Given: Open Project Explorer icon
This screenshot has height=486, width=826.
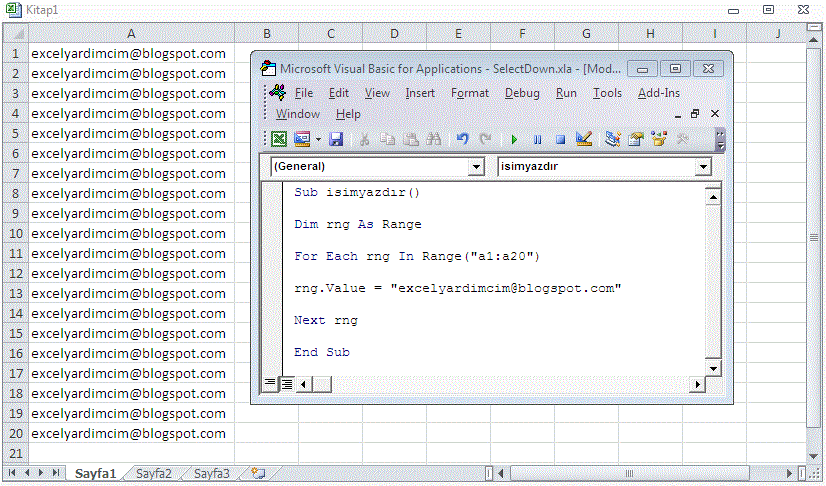Looking at the screenshot, I should [613, 138].
